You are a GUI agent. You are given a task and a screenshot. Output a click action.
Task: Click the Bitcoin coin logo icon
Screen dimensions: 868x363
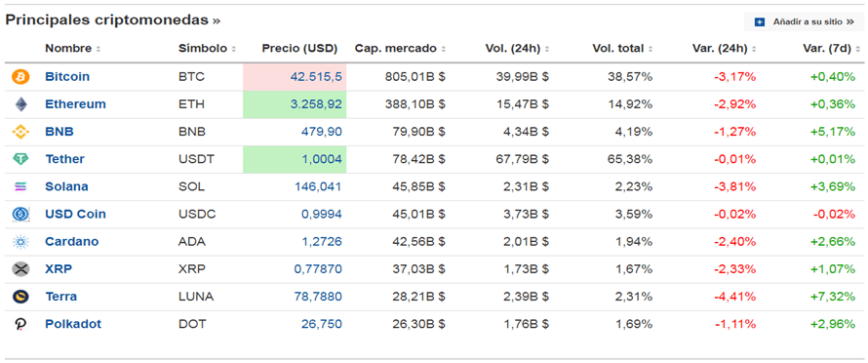tap(20, 76)
